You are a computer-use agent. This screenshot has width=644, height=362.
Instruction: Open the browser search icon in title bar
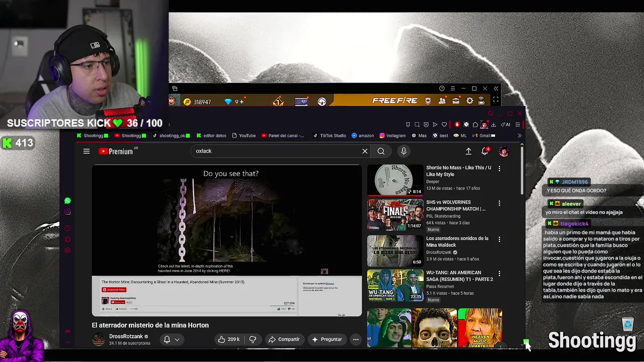[490, 113]
